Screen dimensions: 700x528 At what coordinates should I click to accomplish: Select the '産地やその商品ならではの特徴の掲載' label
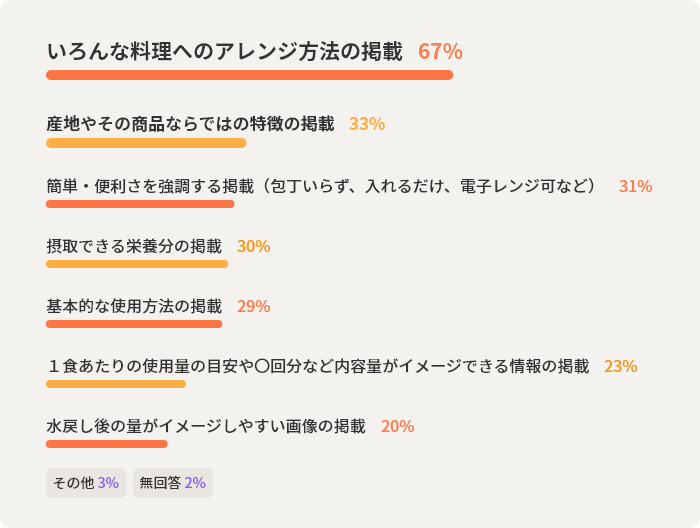click(190, 124)
